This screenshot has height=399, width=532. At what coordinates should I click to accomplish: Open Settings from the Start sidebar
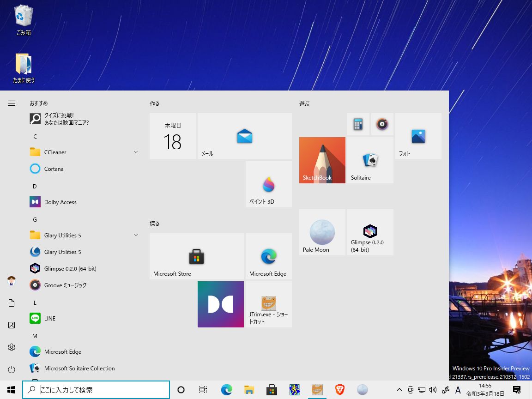(11, 347)
